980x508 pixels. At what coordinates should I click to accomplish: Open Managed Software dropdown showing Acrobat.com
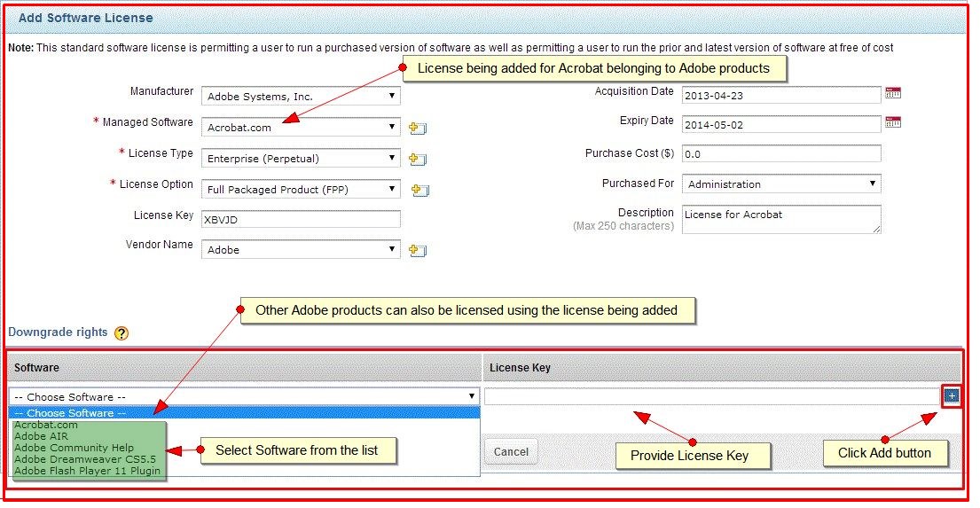coord(301,128)
